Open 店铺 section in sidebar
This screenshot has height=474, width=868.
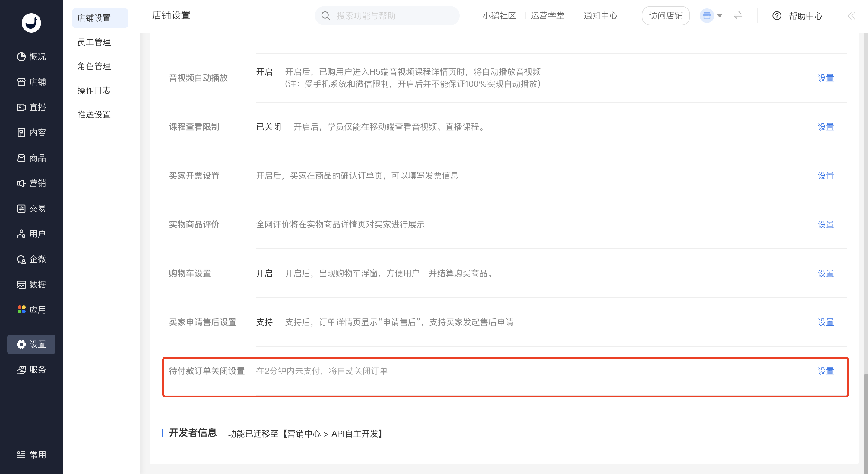pyautogui.click(x=31, y=82)
